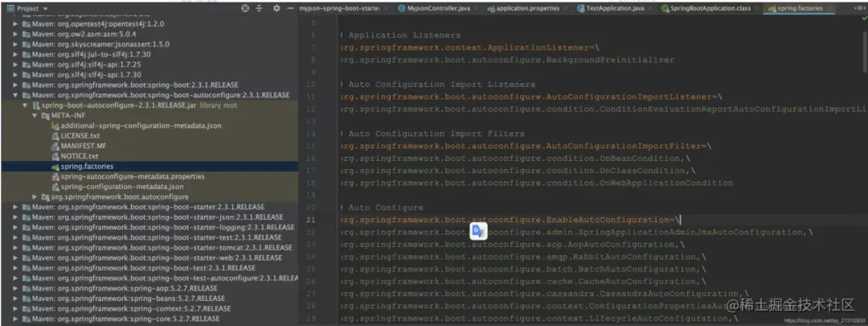This screenshot has height=326, width=868.
Task: Open the Project view dropdown arrow
Action: coord(45,10)
